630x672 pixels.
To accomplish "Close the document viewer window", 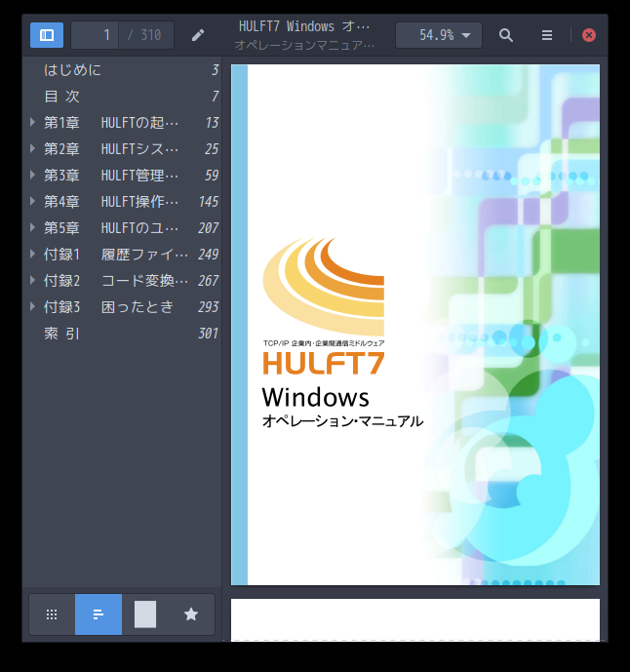I will pyautogui.click(x=589, y=35).
